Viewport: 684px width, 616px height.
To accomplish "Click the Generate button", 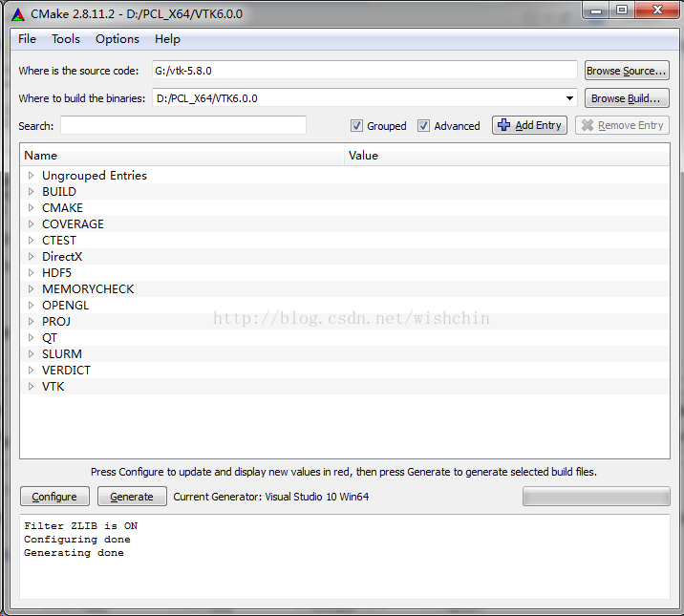I will pos(132,496).
